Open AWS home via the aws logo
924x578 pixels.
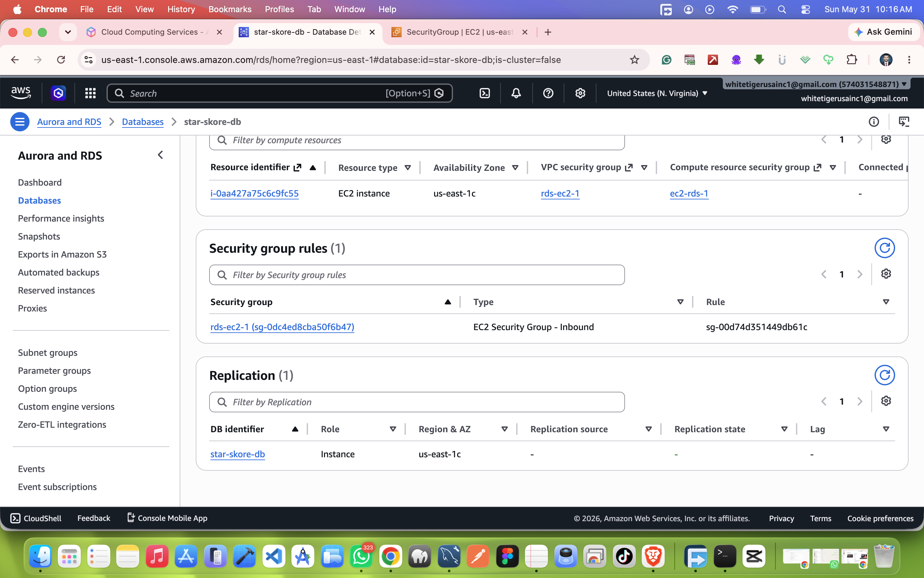click(x=21, y=93)
